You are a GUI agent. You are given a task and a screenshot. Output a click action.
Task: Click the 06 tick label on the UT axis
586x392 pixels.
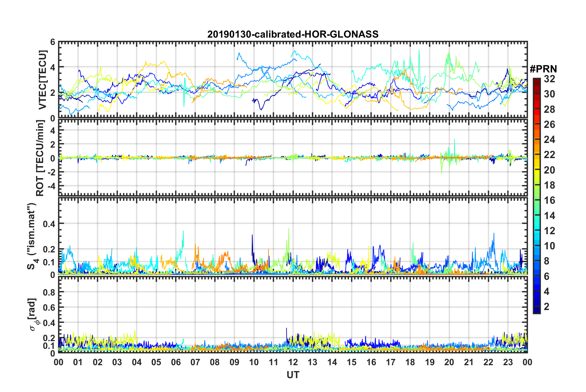point(176,362)
